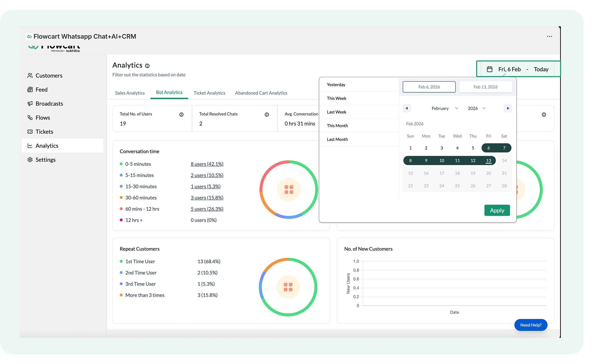Click the Customers people icon in sidebar
Viewport: 604px width, 364px height.
[x=30, y=75]
